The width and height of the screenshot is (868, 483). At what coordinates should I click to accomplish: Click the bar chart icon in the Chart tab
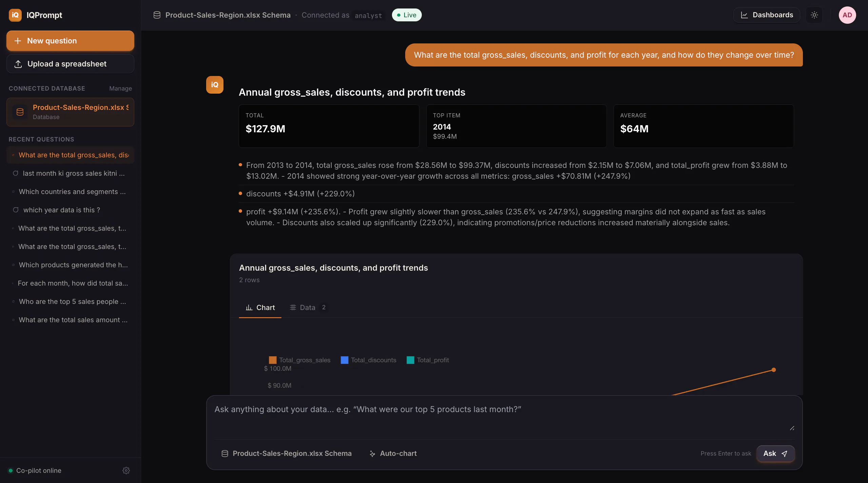[x=249, y=307]
